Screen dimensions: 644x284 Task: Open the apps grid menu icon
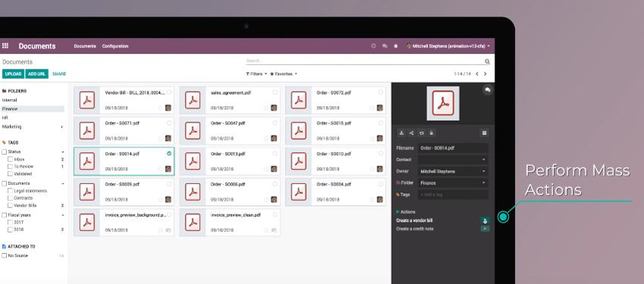click(5, 46)
